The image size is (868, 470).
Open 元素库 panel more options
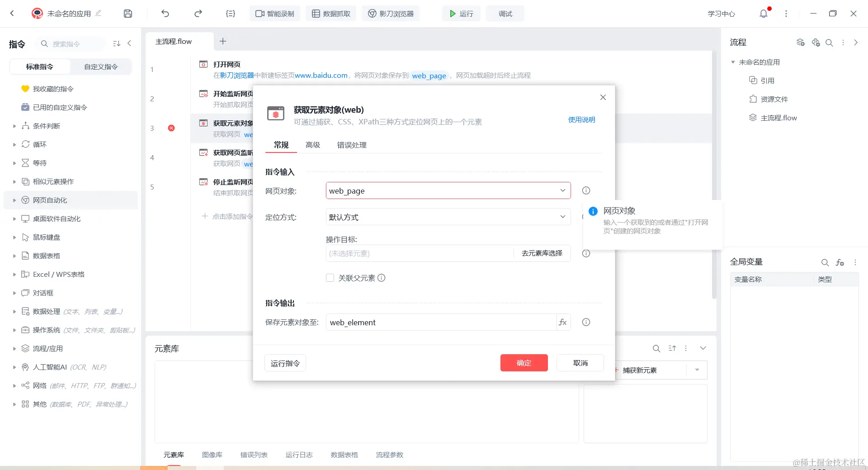point(686,348)
